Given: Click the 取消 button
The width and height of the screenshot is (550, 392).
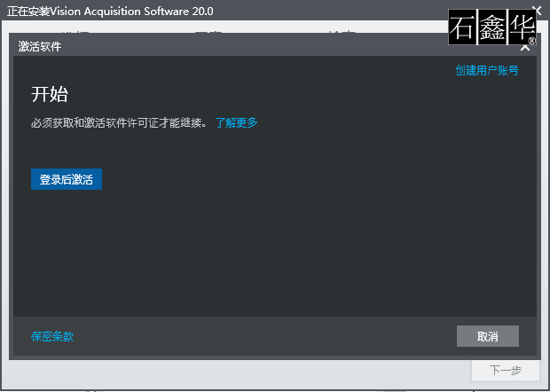Looking at the screenshot, I should 488,336.
